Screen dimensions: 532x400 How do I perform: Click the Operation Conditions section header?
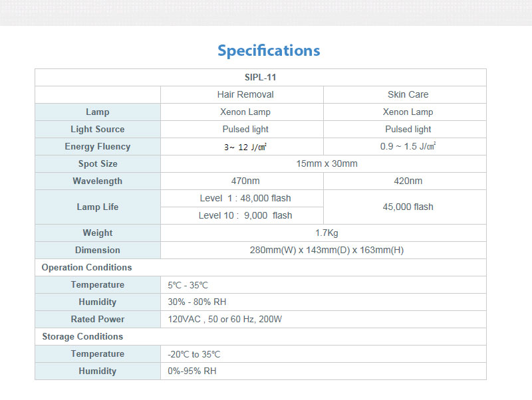tap(87, 267)
